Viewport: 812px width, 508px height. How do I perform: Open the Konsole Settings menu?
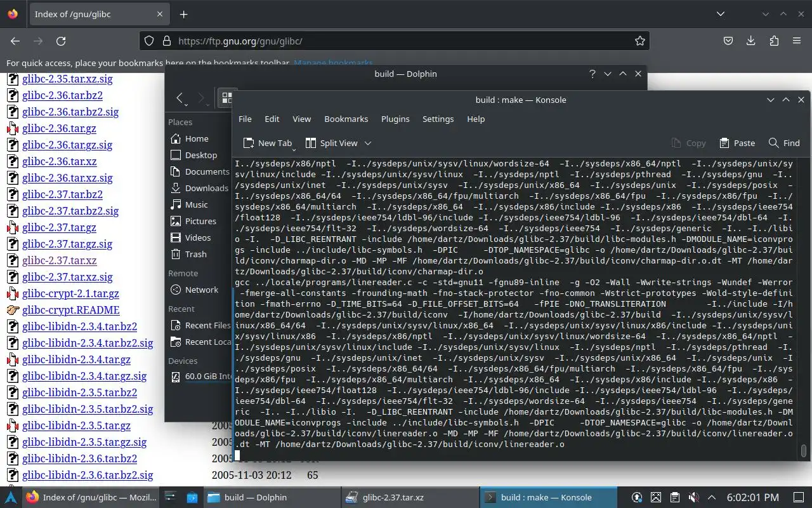coord(438,119)
